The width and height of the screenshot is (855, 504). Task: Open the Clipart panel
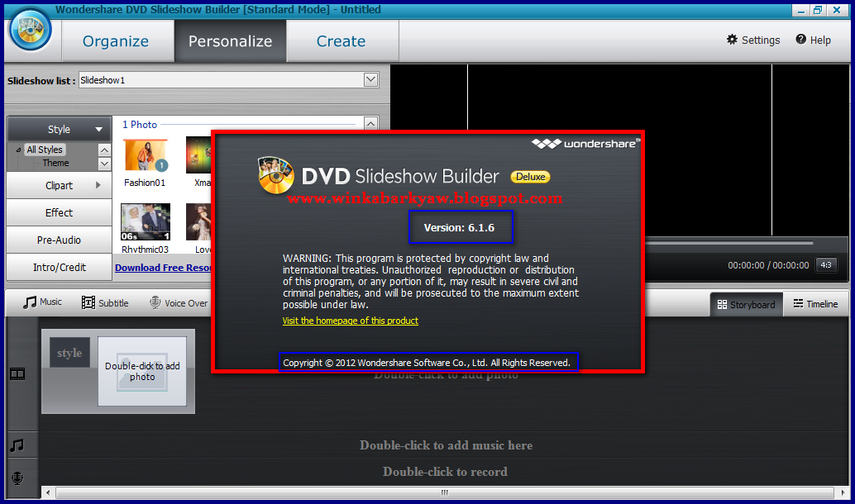coord(59,185)
